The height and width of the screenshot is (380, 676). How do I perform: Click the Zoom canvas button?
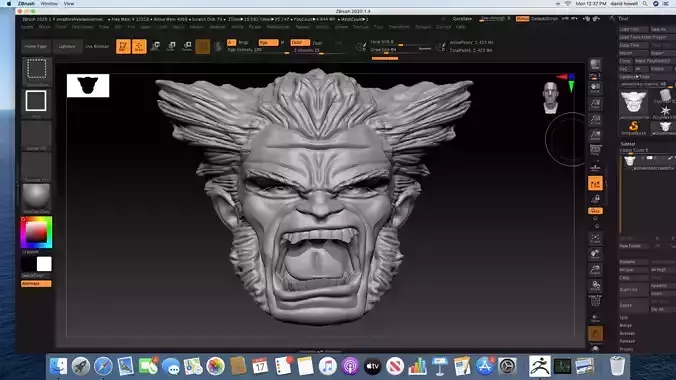595,104
